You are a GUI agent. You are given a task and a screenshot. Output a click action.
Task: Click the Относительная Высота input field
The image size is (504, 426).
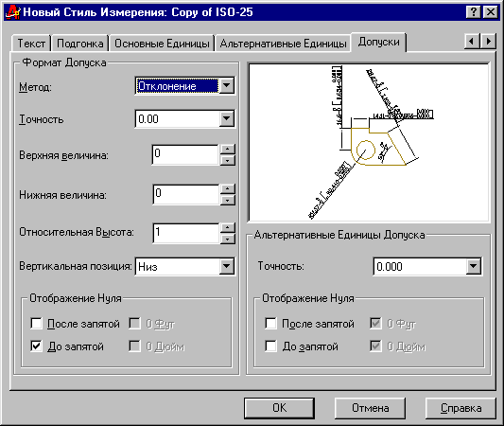[185, 233]
